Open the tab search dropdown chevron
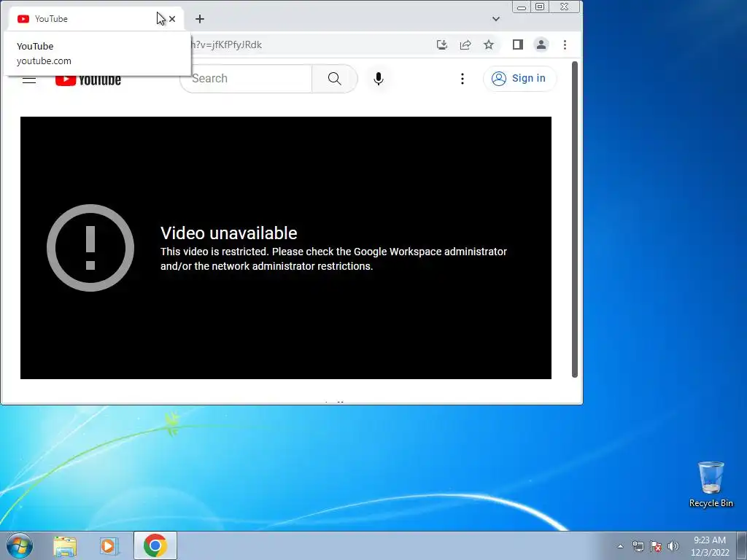 tap(496, 19)
